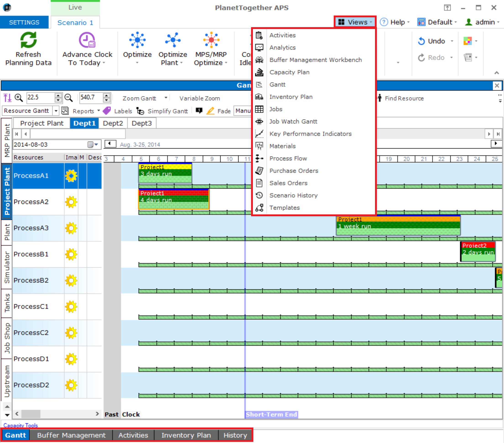Click the sort arrows icon in Gantt toolbar
Screen dimensions: 504x443
point(7,98)
